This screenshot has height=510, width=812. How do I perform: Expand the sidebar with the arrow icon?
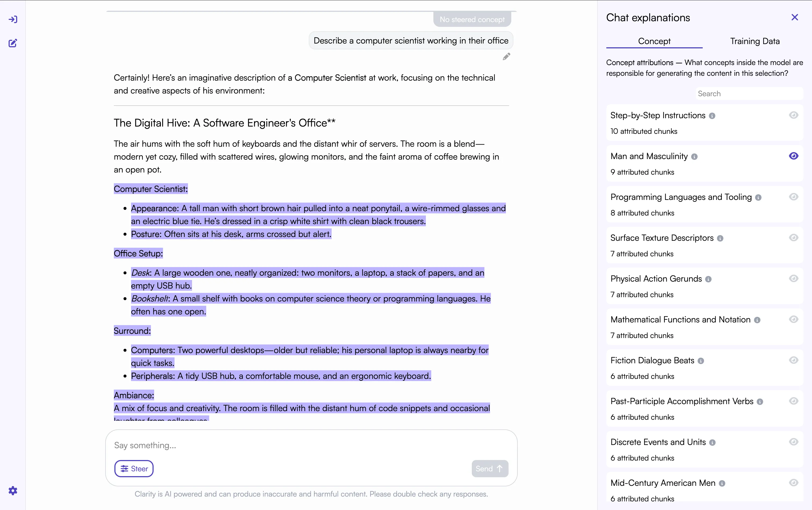(13, 19)
